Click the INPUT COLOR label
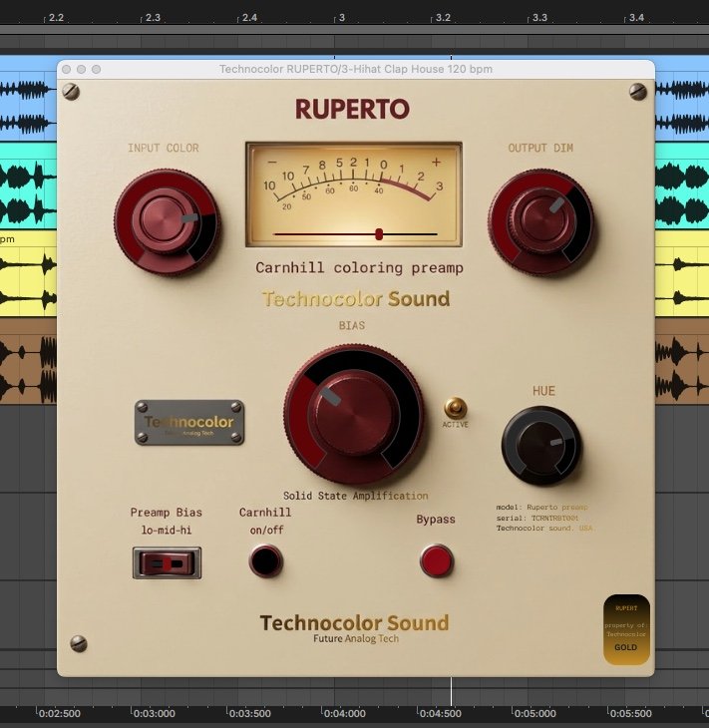Viewport: 709px width, 728px height. 164,148
